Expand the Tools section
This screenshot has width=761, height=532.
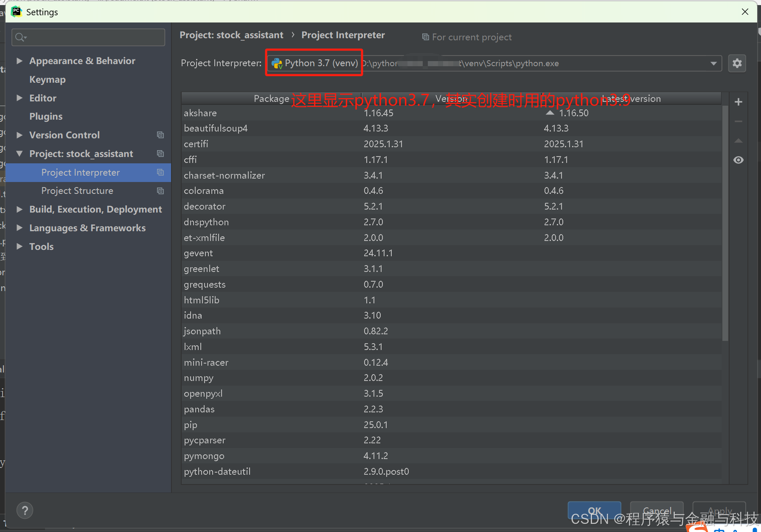coord(19,246)
